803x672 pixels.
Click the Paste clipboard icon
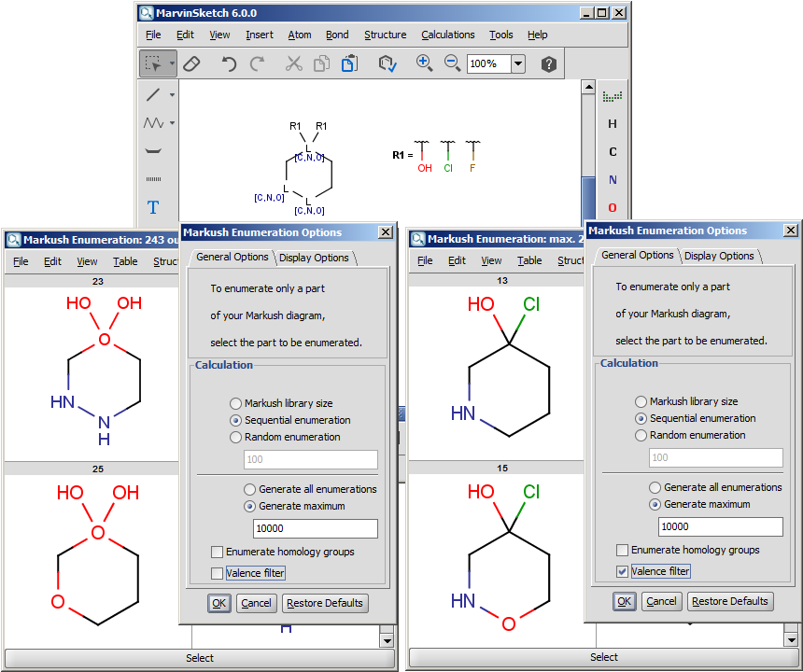(x=349, y=63)
